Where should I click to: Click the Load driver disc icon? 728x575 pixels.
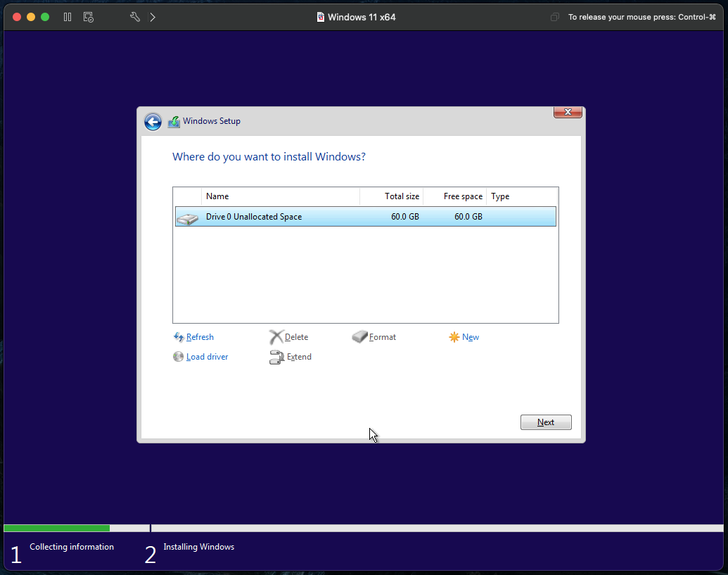(x=178, y=357)
